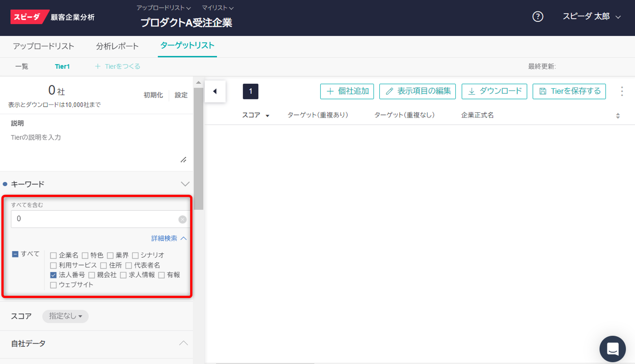Image resolution: width=635 pixels, height=364 pixels.
Task: Enable the 企業名 checkbox
Action: coord(53,255)
